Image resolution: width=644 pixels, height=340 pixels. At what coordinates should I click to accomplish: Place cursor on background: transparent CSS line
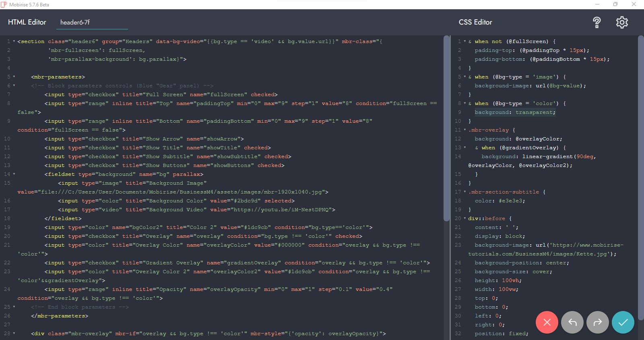[x=515, y=112]
